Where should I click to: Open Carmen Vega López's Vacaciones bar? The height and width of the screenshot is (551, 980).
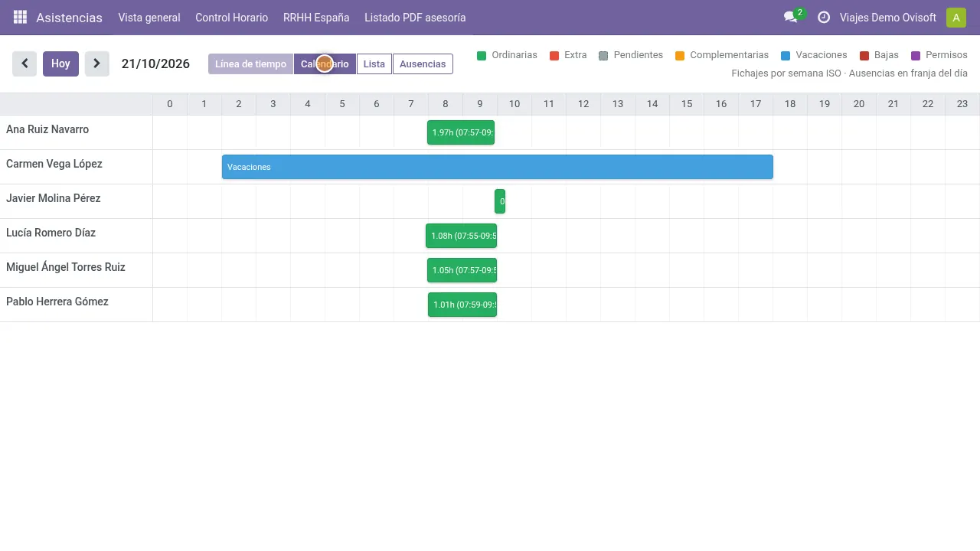pos(498,167)
